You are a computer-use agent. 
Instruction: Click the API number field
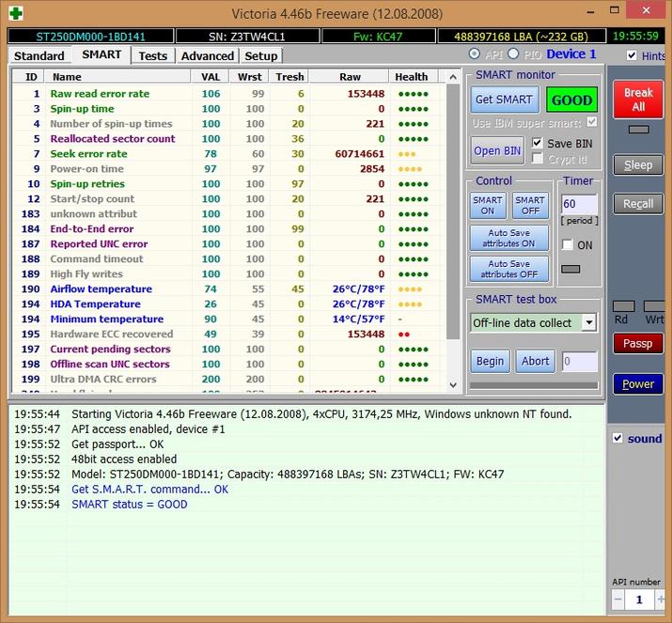click(x=639, y=599)
